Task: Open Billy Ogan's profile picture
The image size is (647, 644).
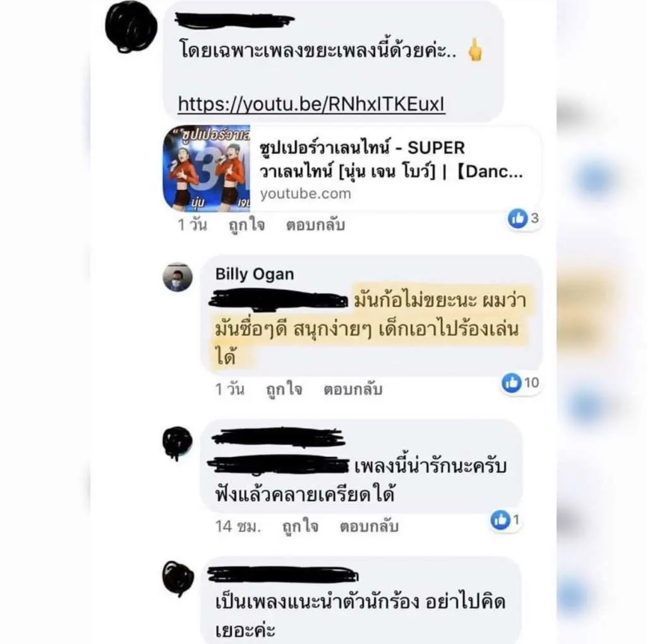Action: tap(178, 277)
